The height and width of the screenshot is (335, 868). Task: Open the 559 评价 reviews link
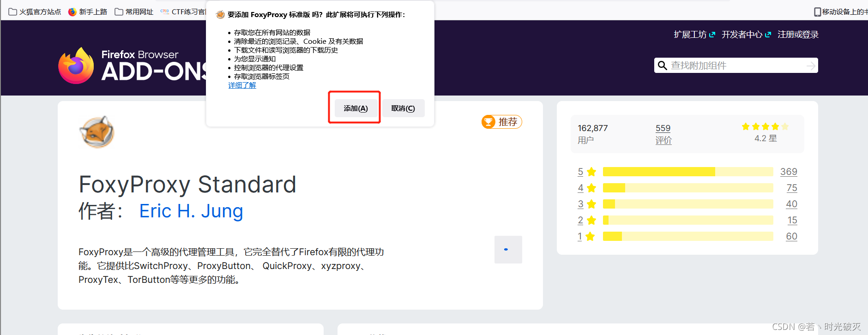tap(663, 134)
